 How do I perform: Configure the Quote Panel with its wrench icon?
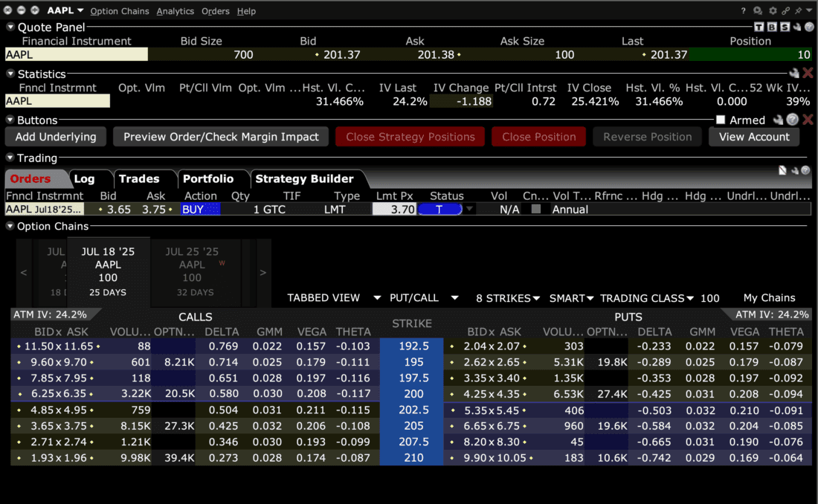click(796, 27)
